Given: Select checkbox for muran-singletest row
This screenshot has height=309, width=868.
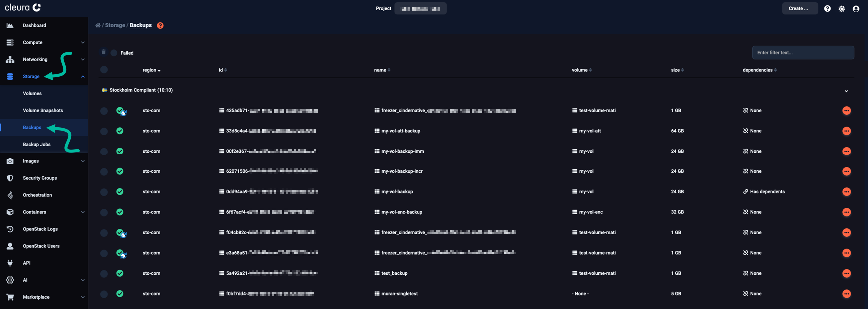Looking at the screenshot, I should click(104, 294).
